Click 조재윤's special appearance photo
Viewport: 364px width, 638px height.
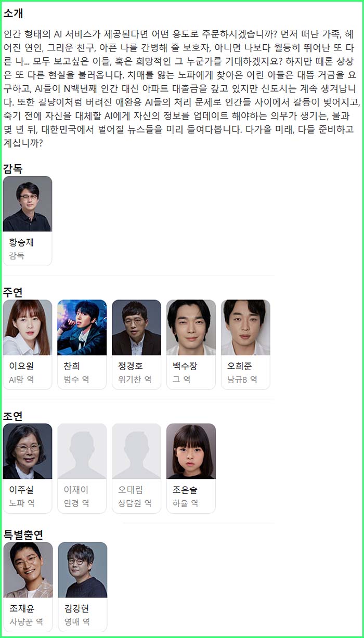[28, 570]
